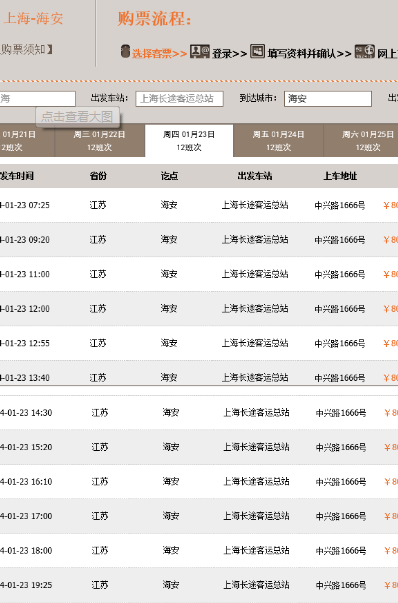Click the 填写资料并确认>> step label

click(x=310, y=53)
